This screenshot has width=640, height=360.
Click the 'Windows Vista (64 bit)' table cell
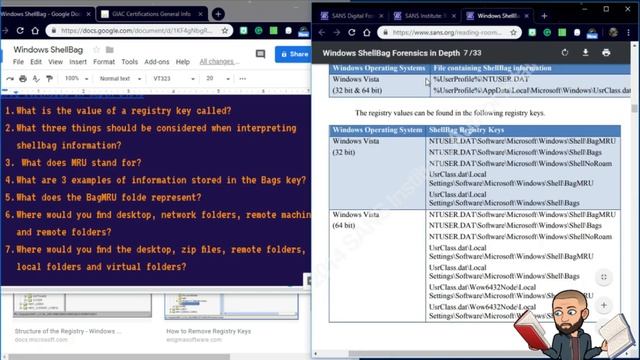coord(377,266)
